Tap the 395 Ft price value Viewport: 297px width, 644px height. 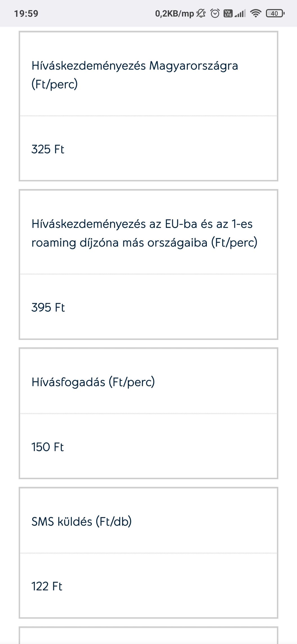pos(48,307)
